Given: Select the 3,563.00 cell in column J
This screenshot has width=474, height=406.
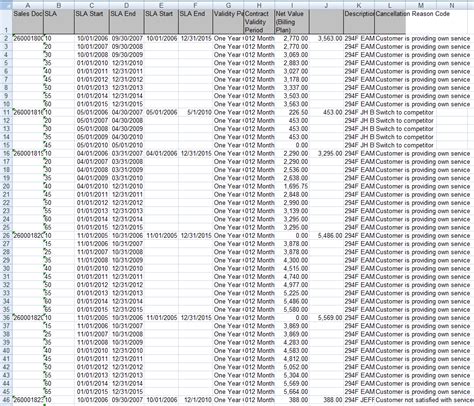Looking at the screenshot, I should 326,38.
